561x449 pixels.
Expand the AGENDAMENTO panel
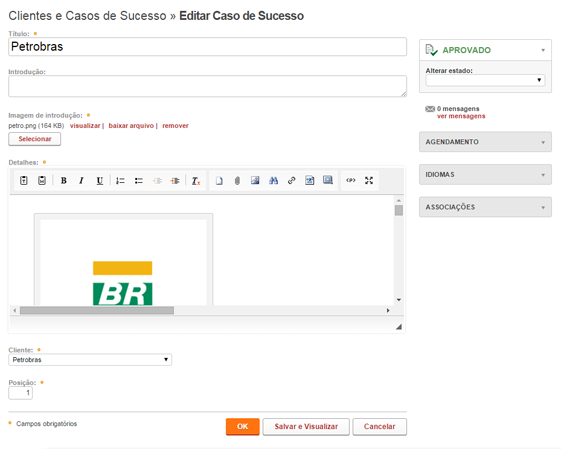click(x=485, y=142)
